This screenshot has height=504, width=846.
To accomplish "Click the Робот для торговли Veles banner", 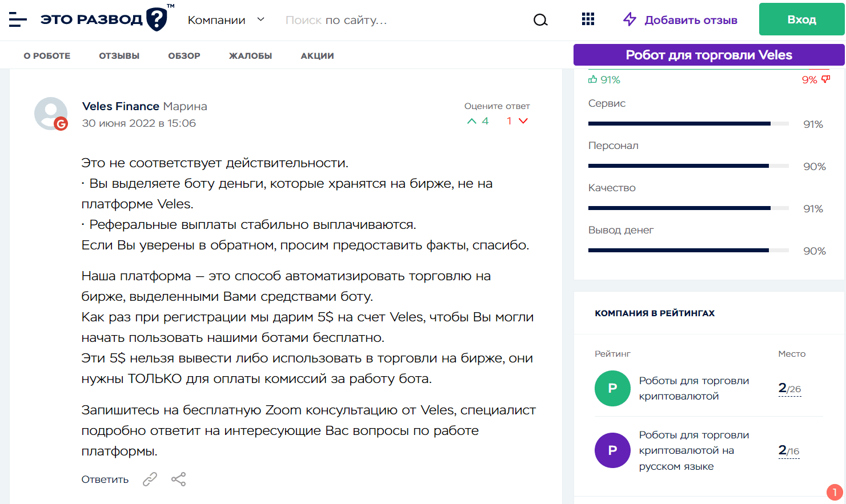I will tap(709, 55).
